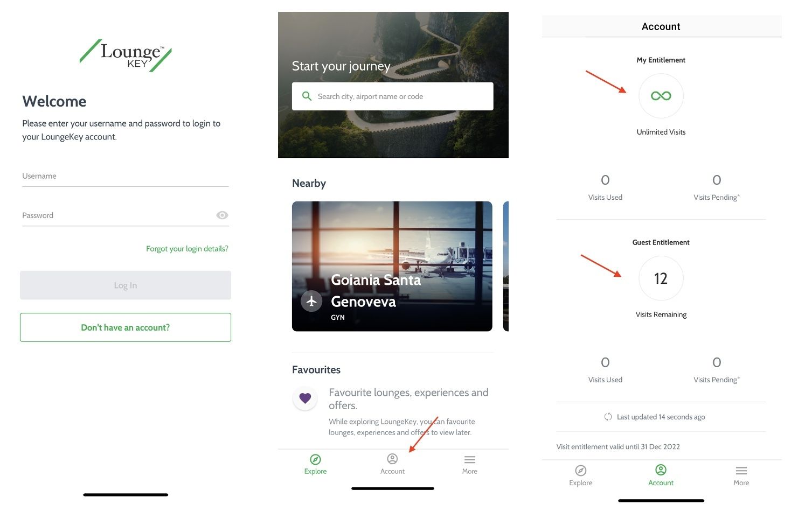Click the magnifying glass search icon
Image resolution: width=805 pixels, height=532 pixels.
(x=307, y=96)
